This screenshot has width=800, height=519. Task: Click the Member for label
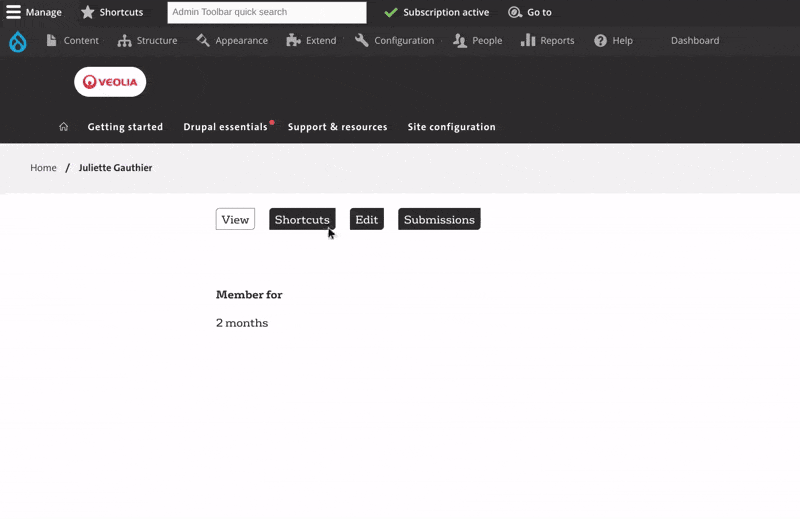point(249,295)
